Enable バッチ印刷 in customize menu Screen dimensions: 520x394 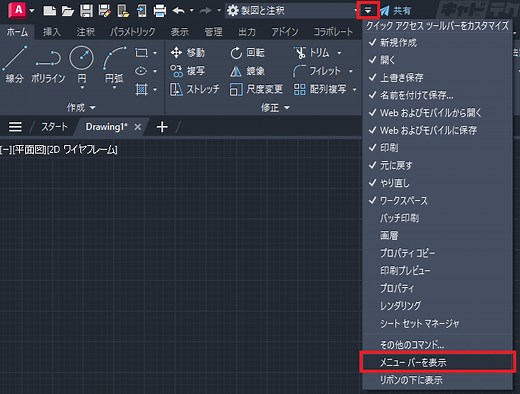pyautogui.click(x=437, y=218)
